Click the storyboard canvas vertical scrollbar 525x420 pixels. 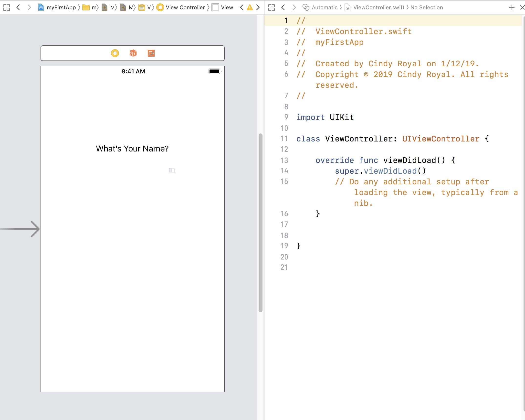[x=260, y=222]
